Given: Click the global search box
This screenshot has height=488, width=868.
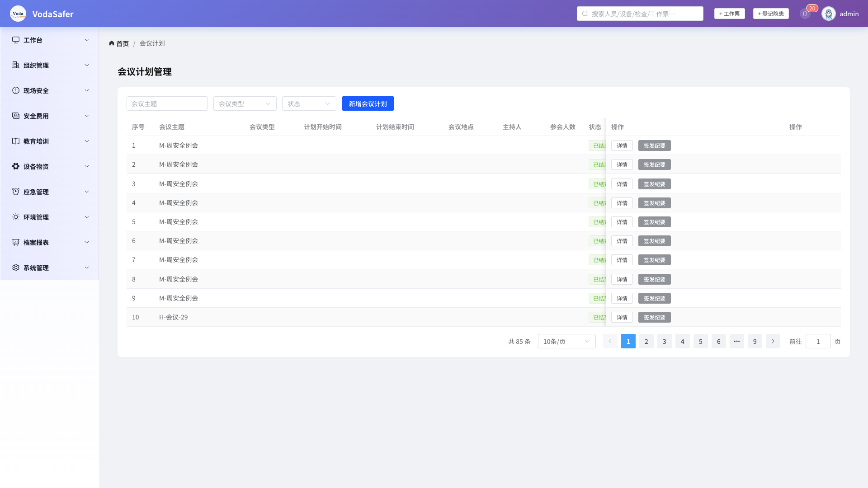Looking at the screenshot, I should pos(640,14).
